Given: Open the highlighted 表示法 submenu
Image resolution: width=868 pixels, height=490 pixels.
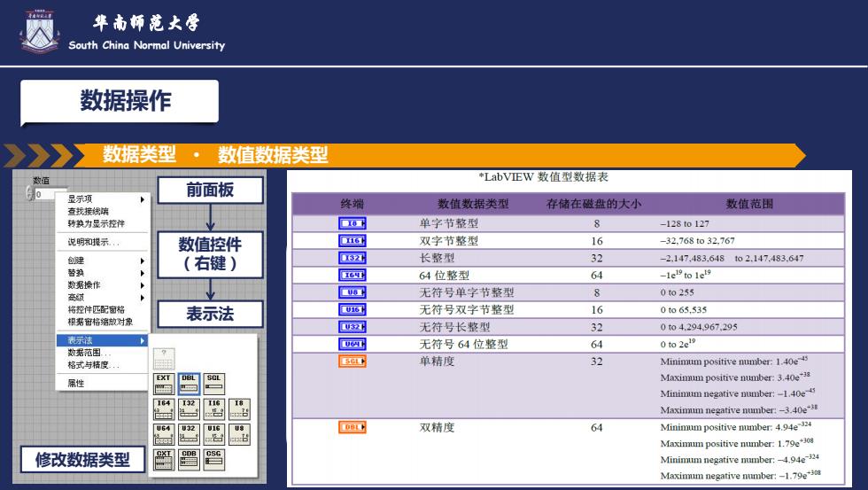Looking at the screenshot, I should (x=103, y=340).
